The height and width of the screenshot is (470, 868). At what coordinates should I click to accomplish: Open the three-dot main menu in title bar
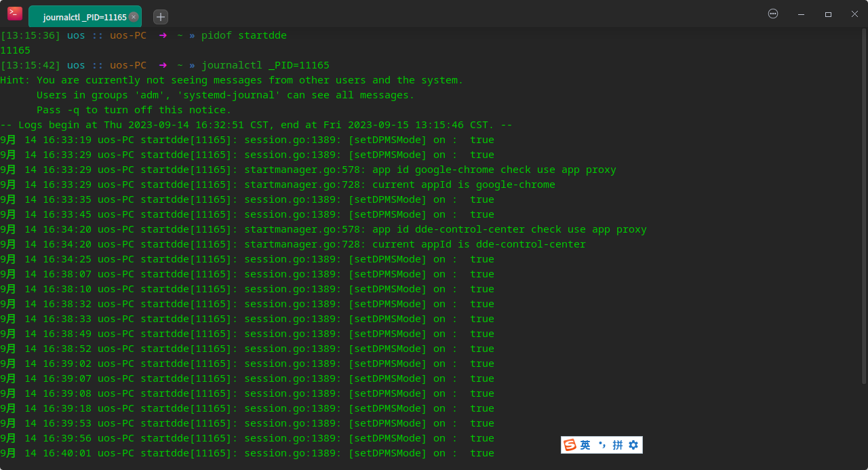click(773, 14)
